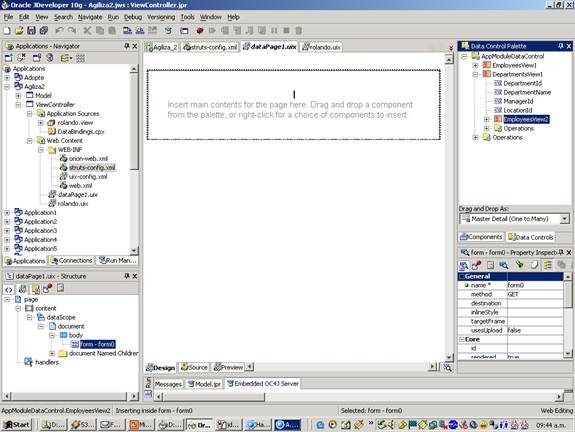
Task: Click the Redo arrow icon
Action: coord(72,31)
